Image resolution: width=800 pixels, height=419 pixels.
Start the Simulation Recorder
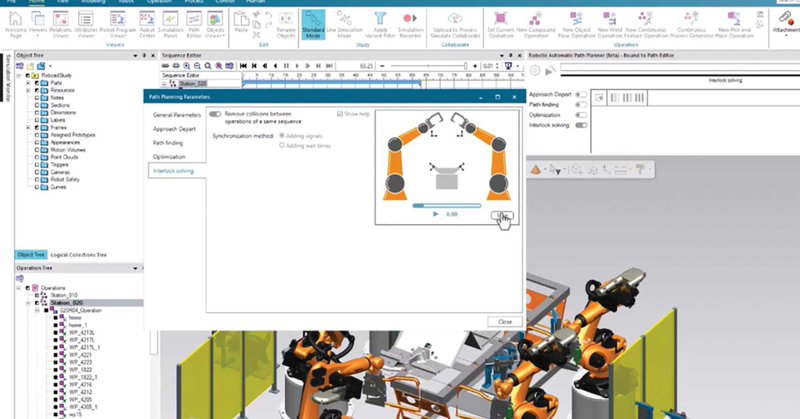click(x=410, y=24)
